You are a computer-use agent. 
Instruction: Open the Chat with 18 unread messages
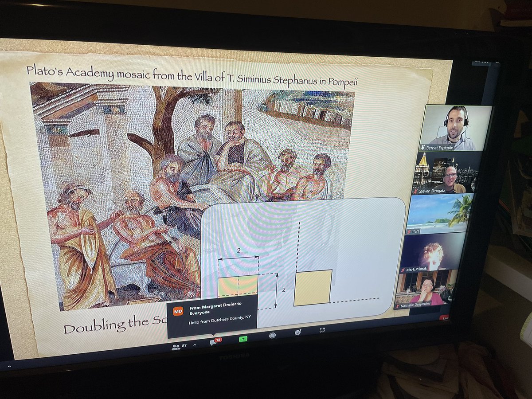click(x=215, y=341)
